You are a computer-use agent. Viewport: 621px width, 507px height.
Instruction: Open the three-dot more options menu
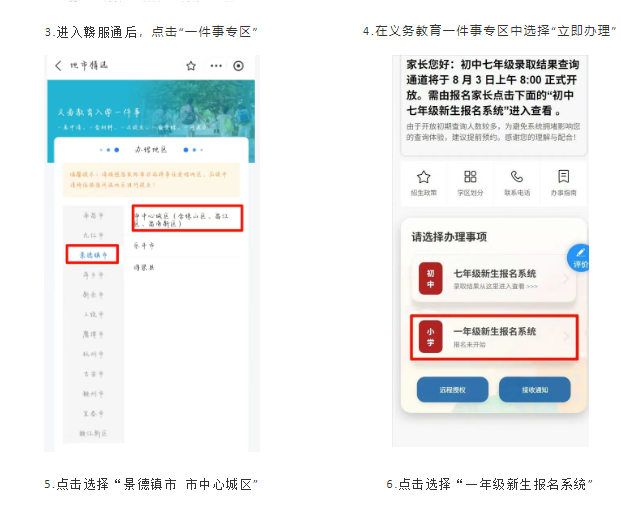(x=215, y=66)
